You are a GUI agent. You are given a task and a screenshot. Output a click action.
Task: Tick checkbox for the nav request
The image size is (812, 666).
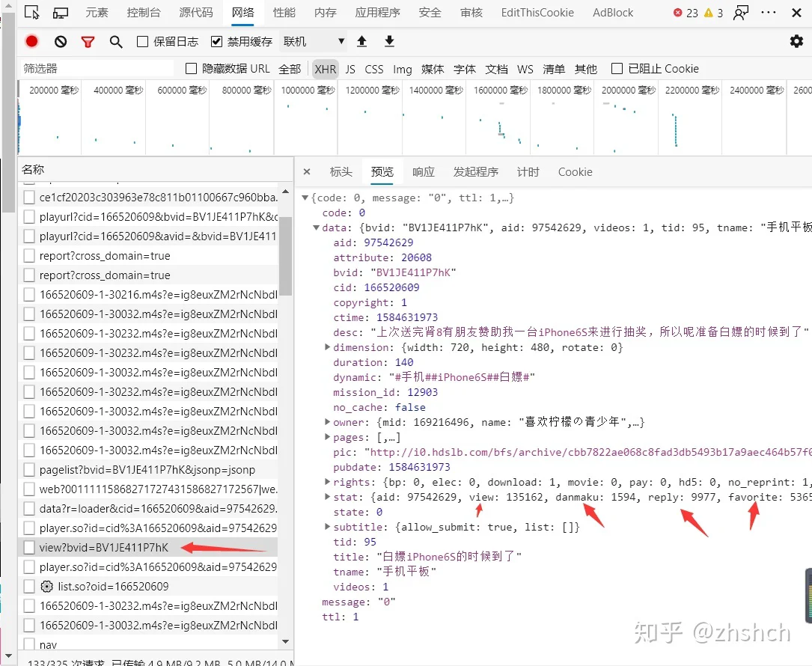[x=29, y=645]
